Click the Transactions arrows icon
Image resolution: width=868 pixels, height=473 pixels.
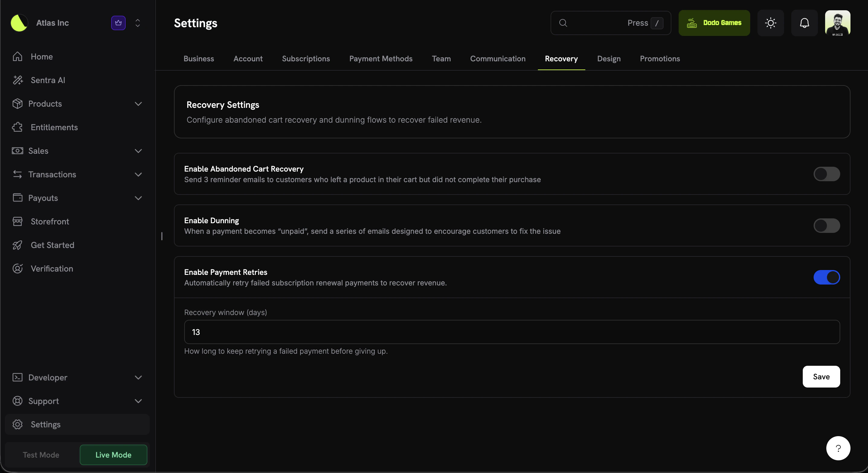(x=18, y=174)
